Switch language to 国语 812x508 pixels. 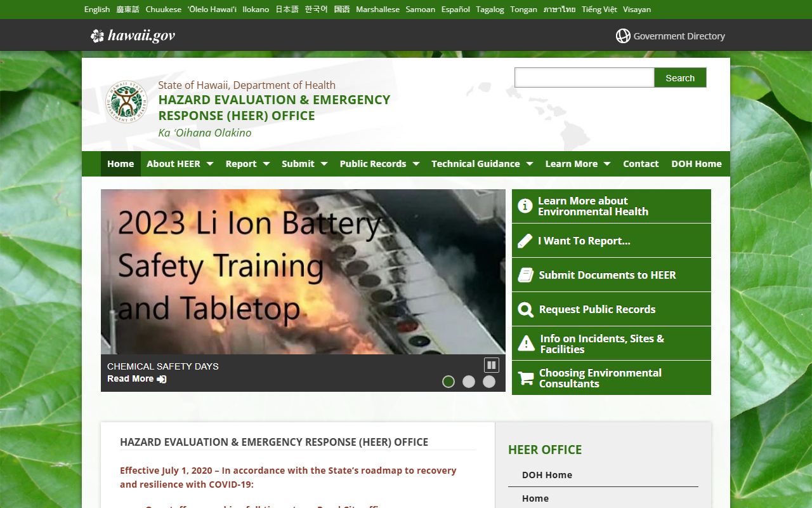click(x=342, y=10)
